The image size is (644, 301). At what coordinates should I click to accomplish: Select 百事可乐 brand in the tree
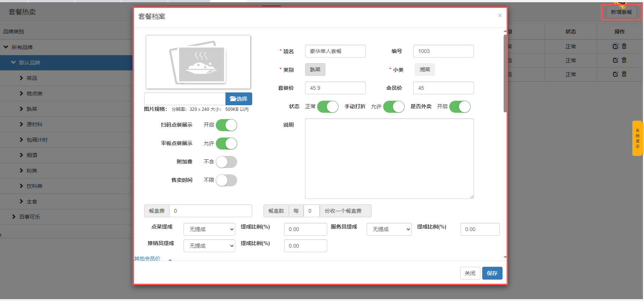pos(30,217)
